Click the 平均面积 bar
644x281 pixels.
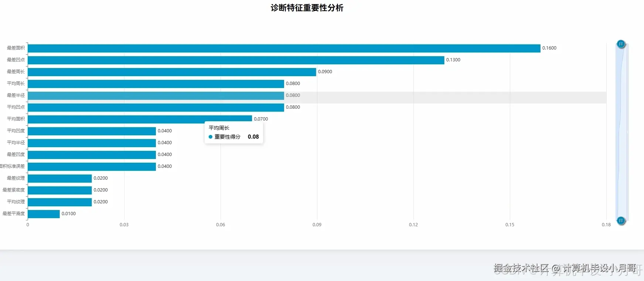point(140,119)
